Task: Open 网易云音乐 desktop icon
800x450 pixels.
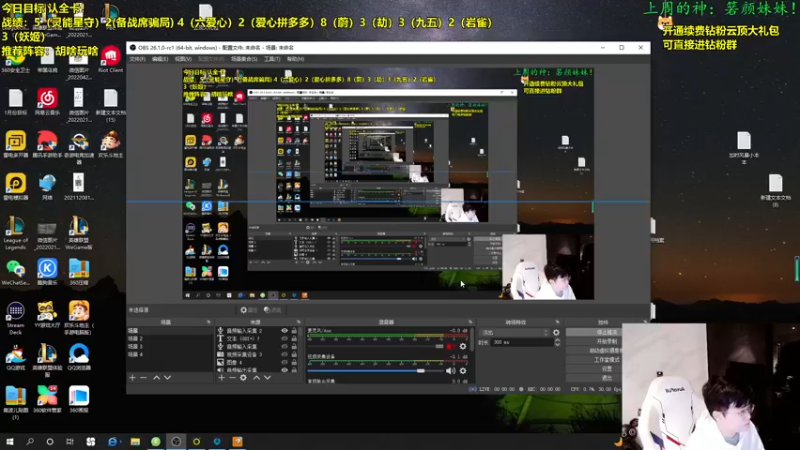Action: [x=47, y=102]
